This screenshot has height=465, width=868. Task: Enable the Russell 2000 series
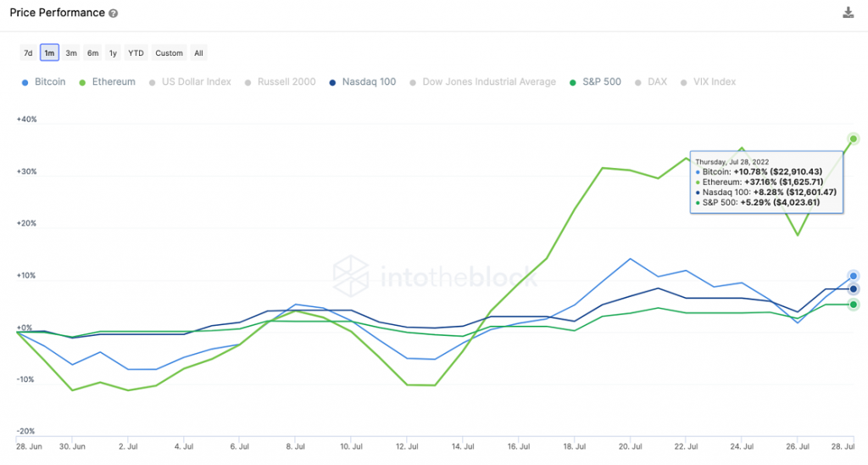[280, 82]
